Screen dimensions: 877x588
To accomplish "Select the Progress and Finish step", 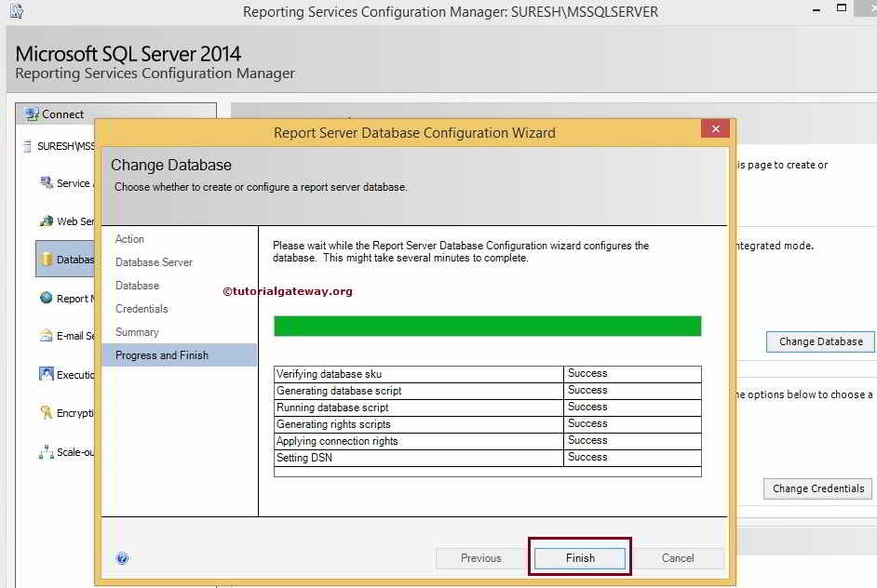I will click(179, 354).
